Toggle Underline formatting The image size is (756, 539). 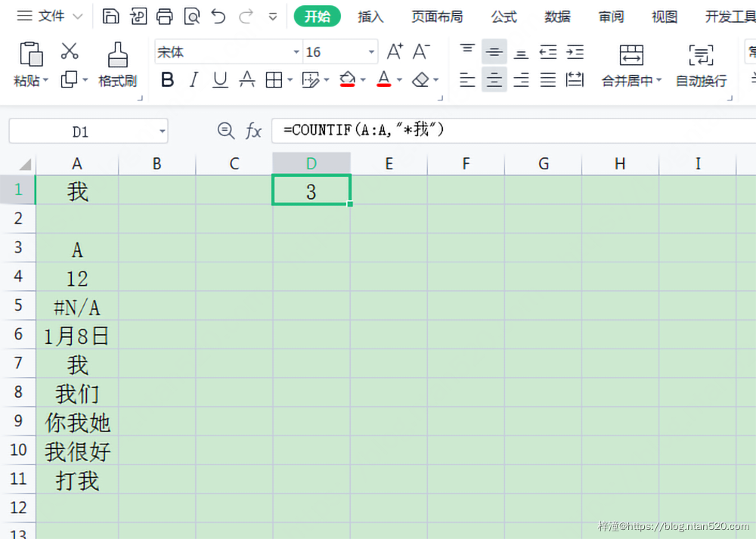(x=220, y=79)
